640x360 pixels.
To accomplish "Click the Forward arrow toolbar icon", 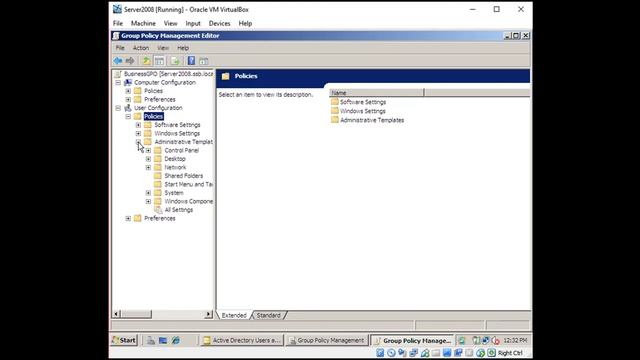I will tap(130, 61).
